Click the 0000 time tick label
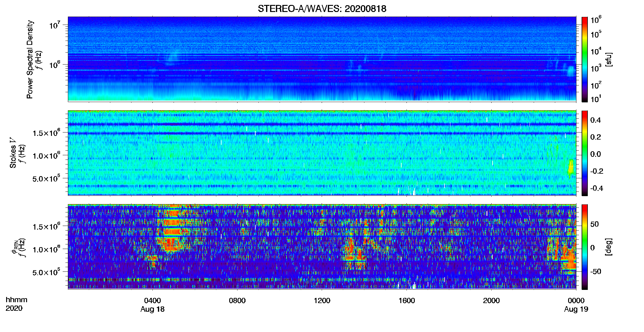644x332 pixels. [576, 300]
